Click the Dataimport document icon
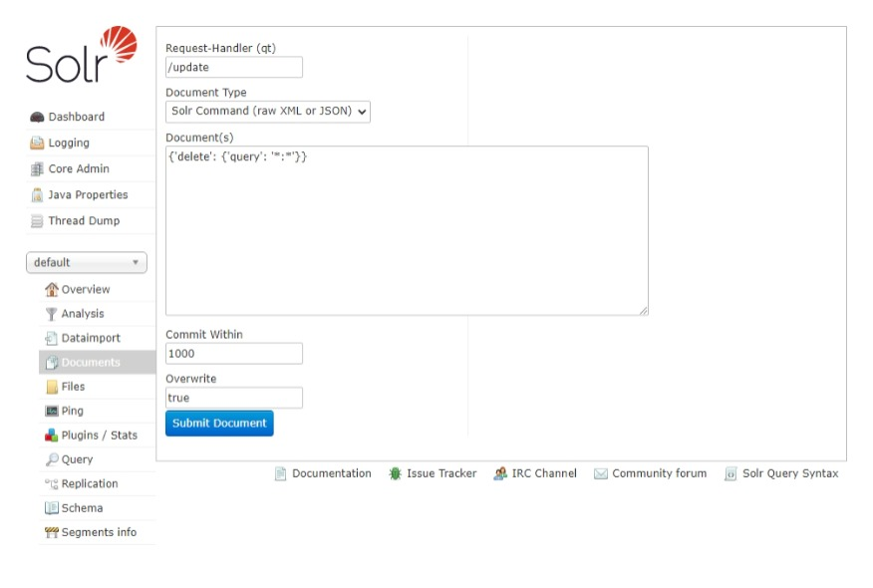873x588 pixels. click(x=51, y=338)
